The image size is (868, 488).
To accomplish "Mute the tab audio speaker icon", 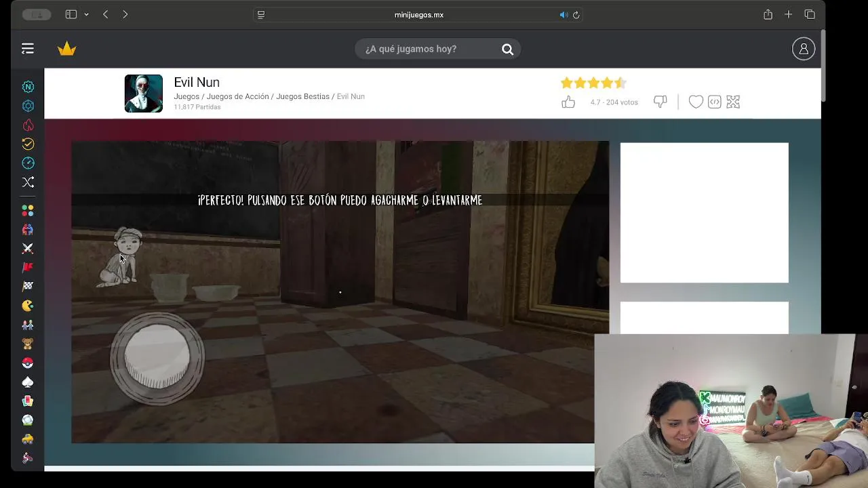I will click(563, 15).
